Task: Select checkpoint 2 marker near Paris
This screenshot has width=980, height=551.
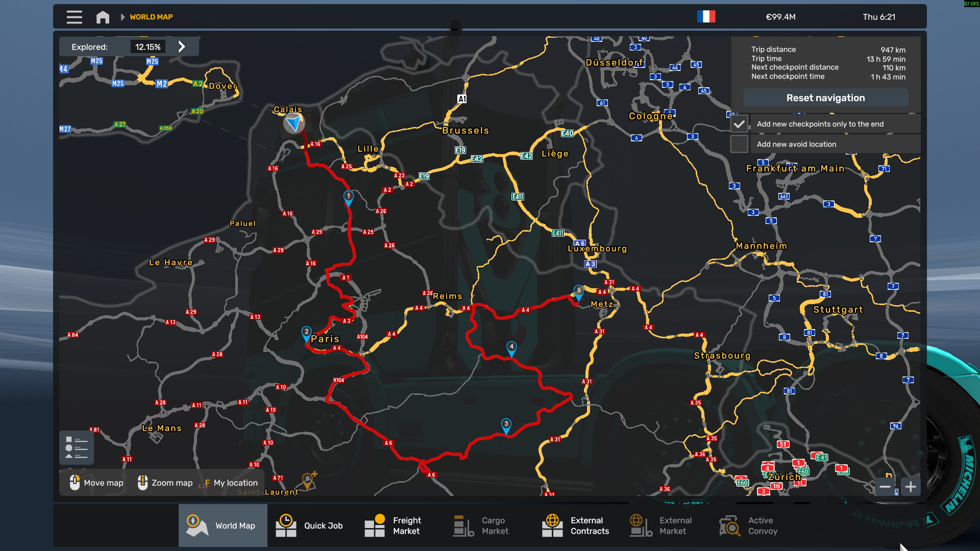Action: (x=306, y=334)
